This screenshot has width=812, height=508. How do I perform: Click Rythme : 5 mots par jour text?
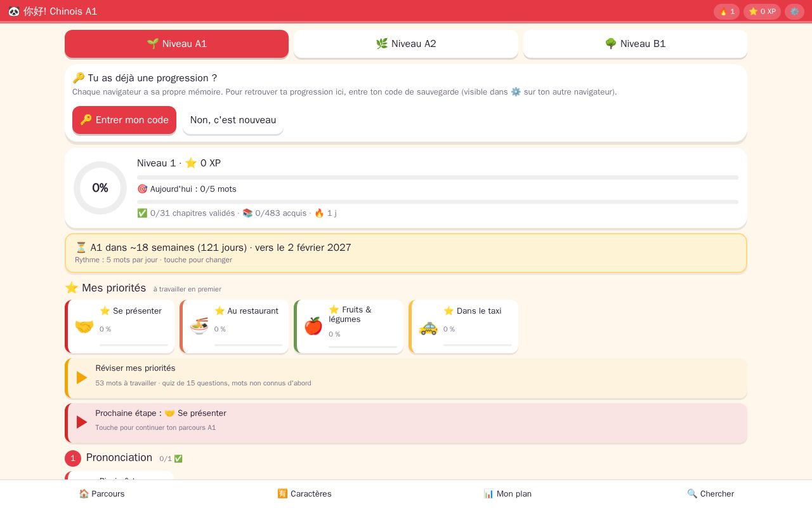point(117,260)
